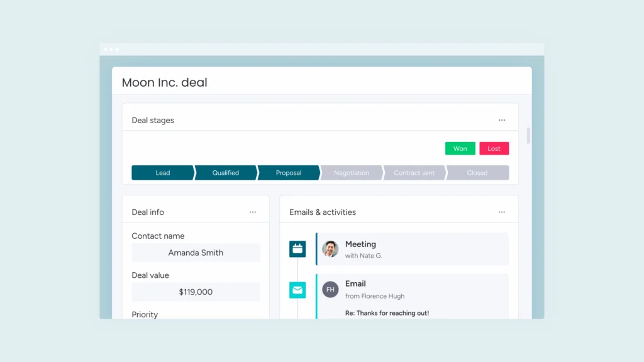Move deal to Closed stage
This screenshot has width=644, height=362.
pos(477,173)
